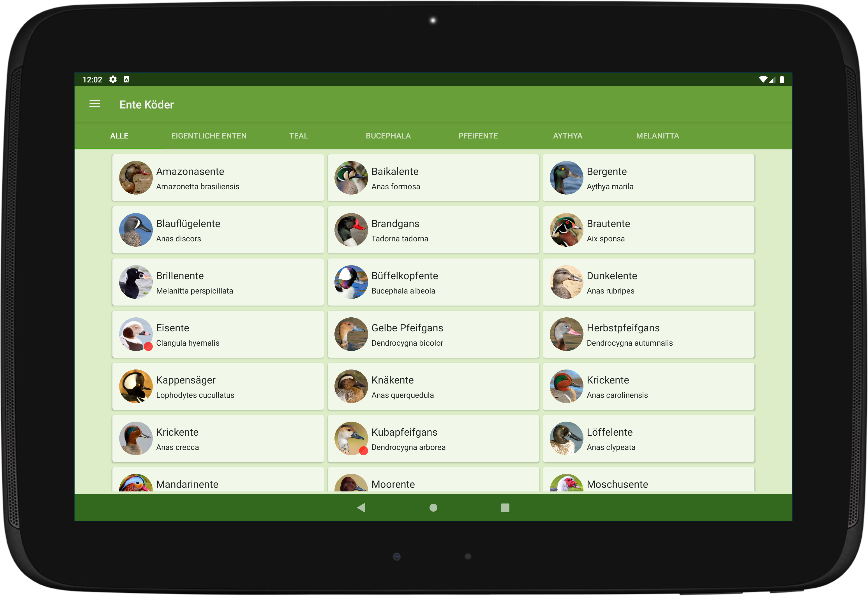Tap the Android back navigation button
This screenshot has height=596, width=868.
coord(361,508)
